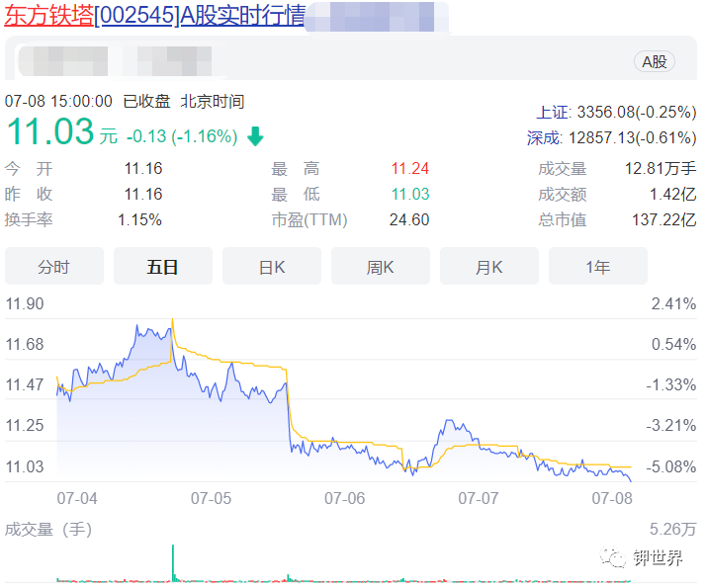Click the 11.25 price axis label

25,425
